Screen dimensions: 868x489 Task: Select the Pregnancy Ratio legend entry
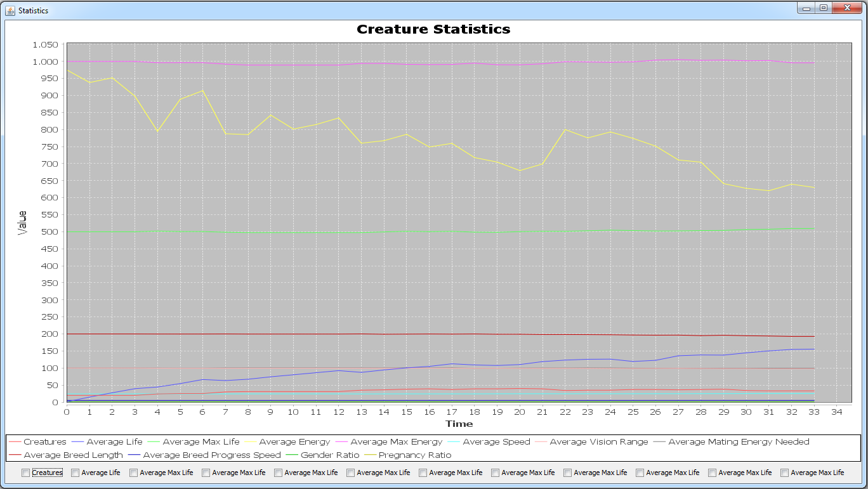tap(407, 455)
